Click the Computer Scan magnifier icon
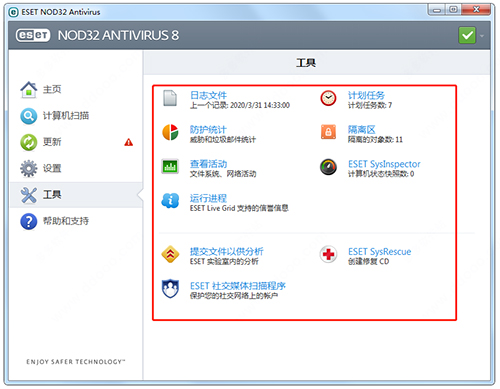Viewport: 500px width, 389px height. 29,116
